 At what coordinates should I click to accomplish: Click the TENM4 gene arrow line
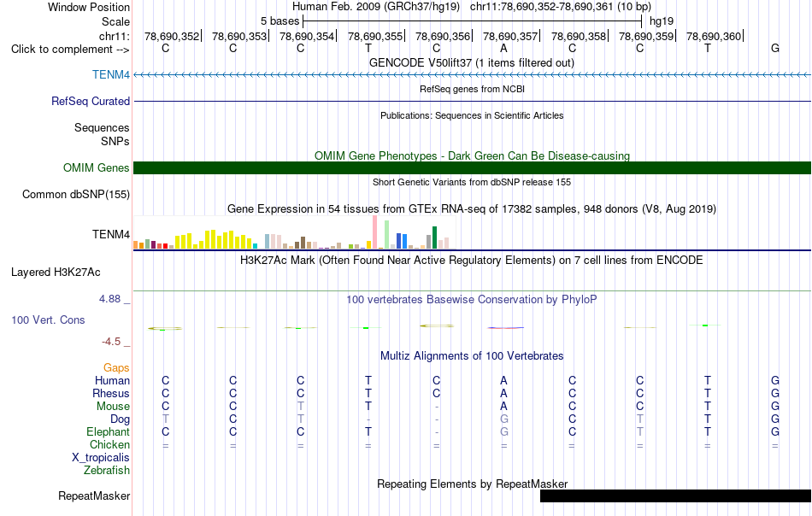(x=473, y=75)
